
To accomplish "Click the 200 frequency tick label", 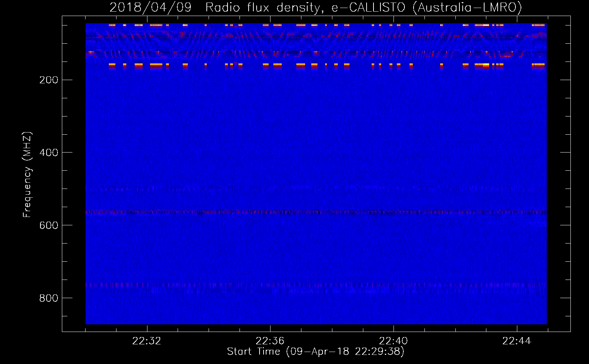I will (x=49, y=80).
